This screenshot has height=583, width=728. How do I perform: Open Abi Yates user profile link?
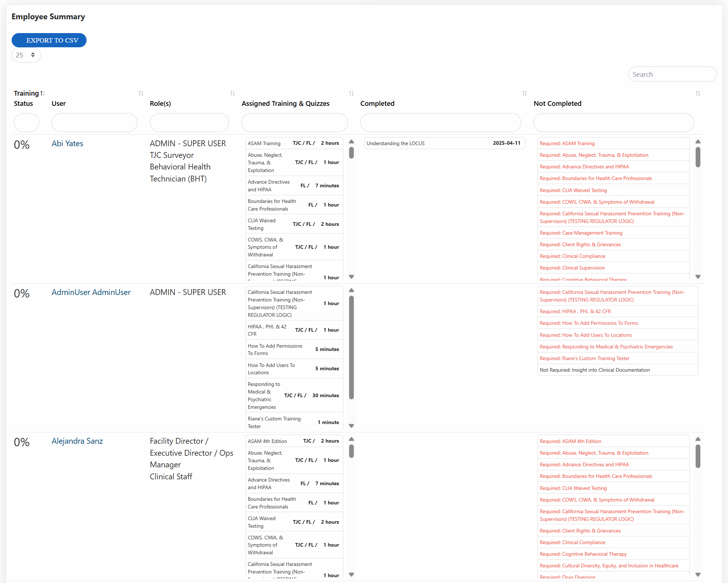67,144
